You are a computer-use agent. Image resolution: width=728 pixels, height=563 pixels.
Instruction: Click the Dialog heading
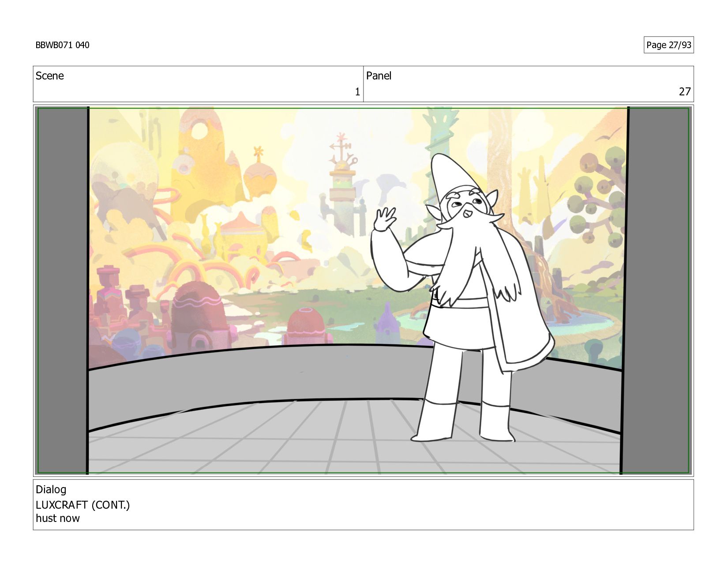[51, 490]
